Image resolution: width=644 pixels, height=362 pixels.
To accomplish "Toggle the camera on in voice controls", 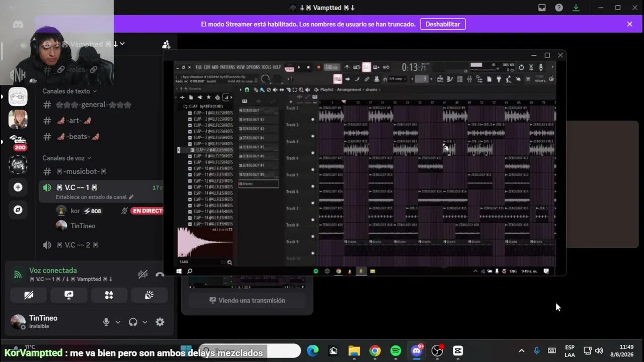I will click(29, 295).
